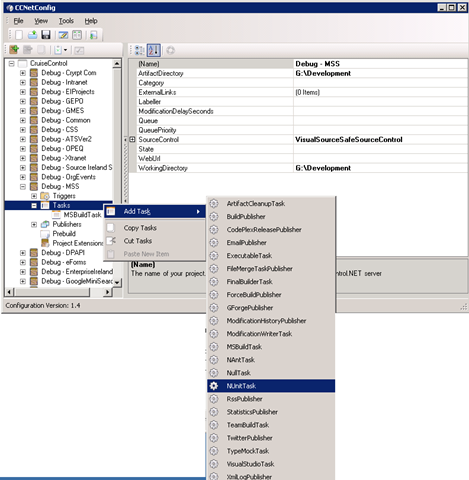Expand the SourceControl property row
Viewport: 469px width, 480px height.
click(132, 139)
